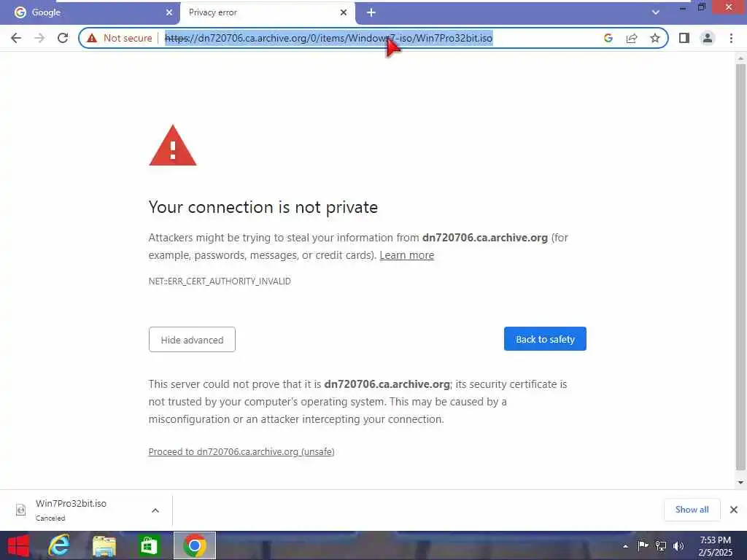The height and width of the screenshot is (560, 747).
Task: Open the side panel icon
Action: click(684, 38)
